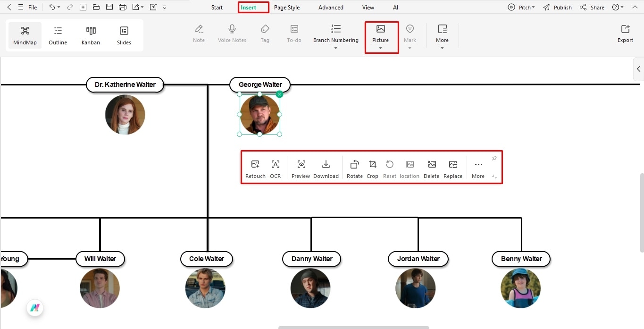Delete the selected picture

coord(431,168)
